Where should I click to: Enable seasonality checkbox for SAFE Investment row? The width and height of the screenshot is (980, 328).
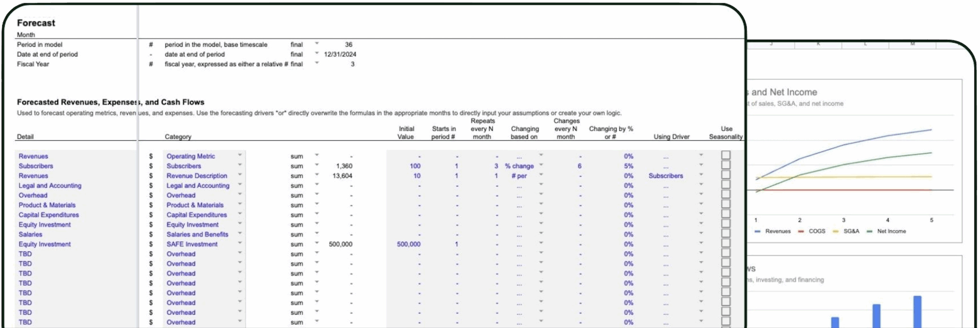(x=725, y=243)
